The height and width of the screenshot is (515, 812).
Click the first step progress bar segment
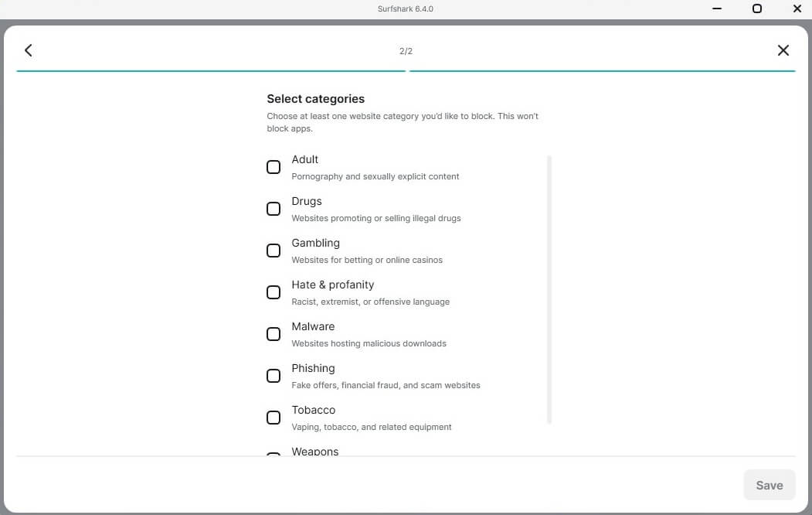[211, 69]
